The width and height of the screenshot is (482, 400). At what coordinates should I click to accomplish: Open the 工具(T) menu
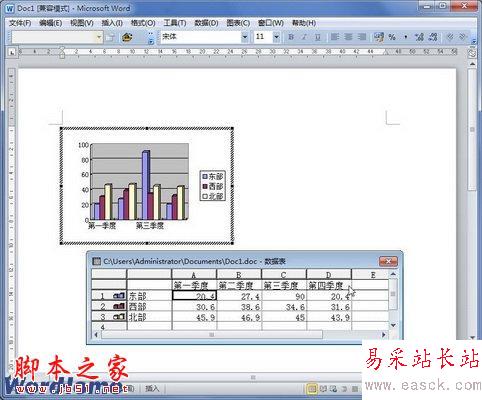point(175,23)
